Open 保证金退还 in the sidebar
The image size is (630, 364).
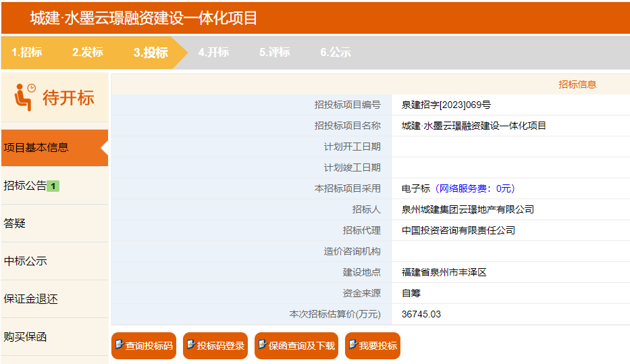(x=55, y=299)
